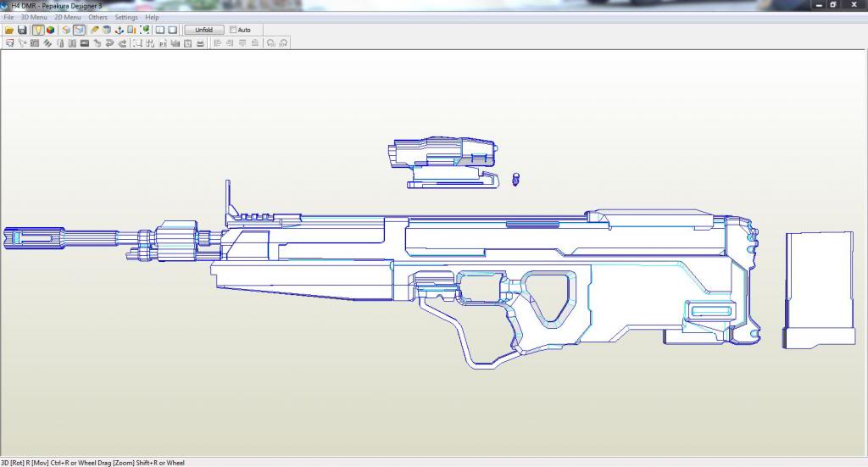The width and height of the screenshot is (868, 467).
Task: Click the third icon of the second toolbar row
Action: 34,43
